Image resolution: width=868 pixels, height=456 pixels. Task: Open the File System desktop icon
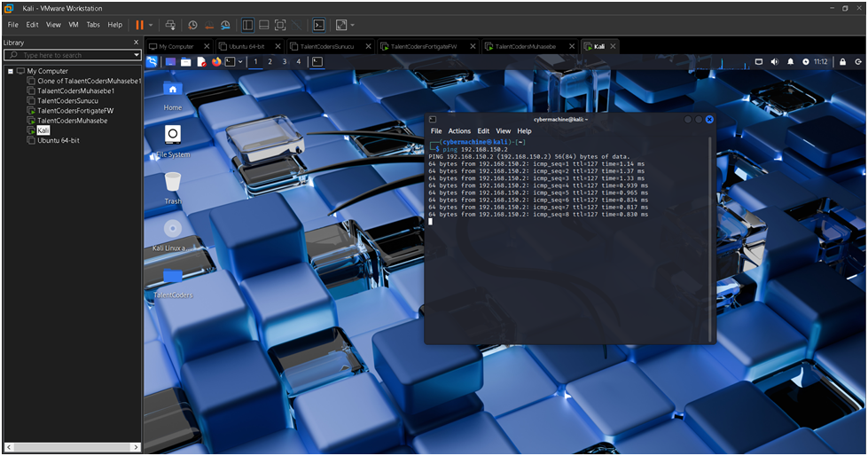point(173,142)
